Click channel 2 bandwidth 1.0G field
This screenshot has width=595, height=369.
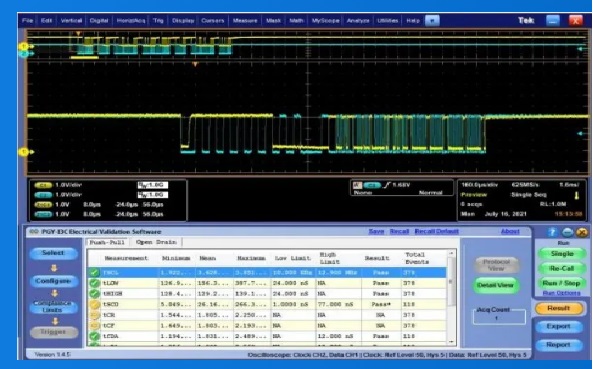(153, 195)
